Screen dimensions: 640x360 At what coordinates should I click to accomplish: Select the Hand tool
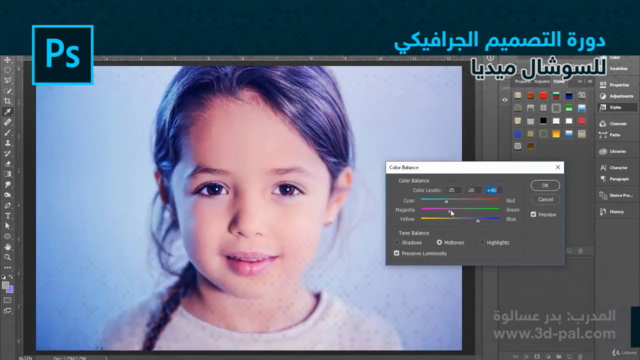[x=7, y=247]
